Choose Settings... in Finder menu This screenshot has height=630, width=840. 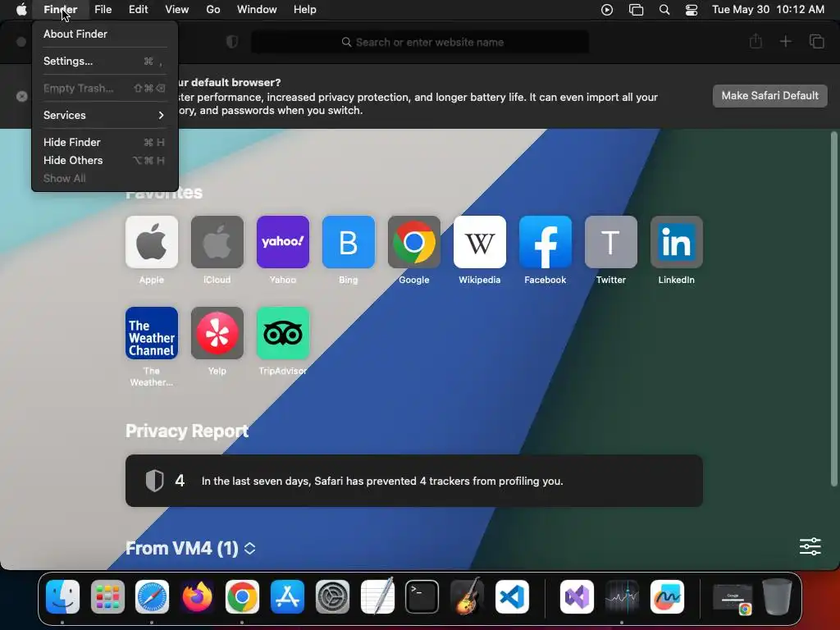coord(104,61)
